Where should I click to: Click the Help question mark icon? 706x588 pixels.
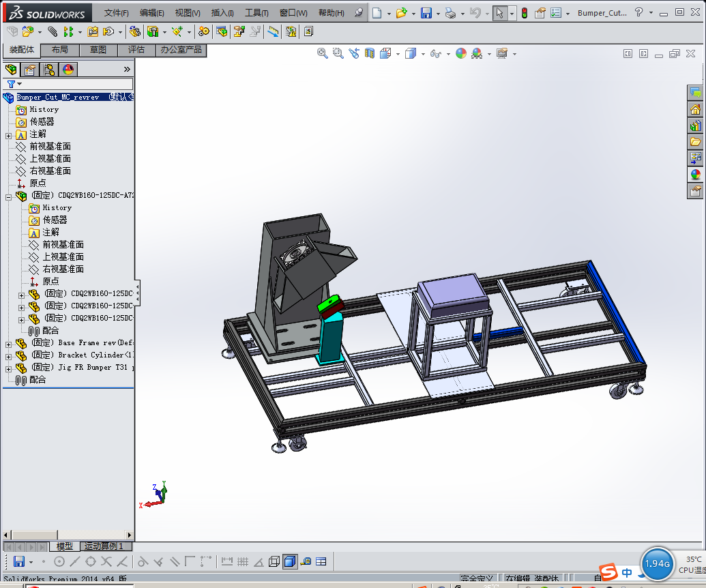(638, 12)
